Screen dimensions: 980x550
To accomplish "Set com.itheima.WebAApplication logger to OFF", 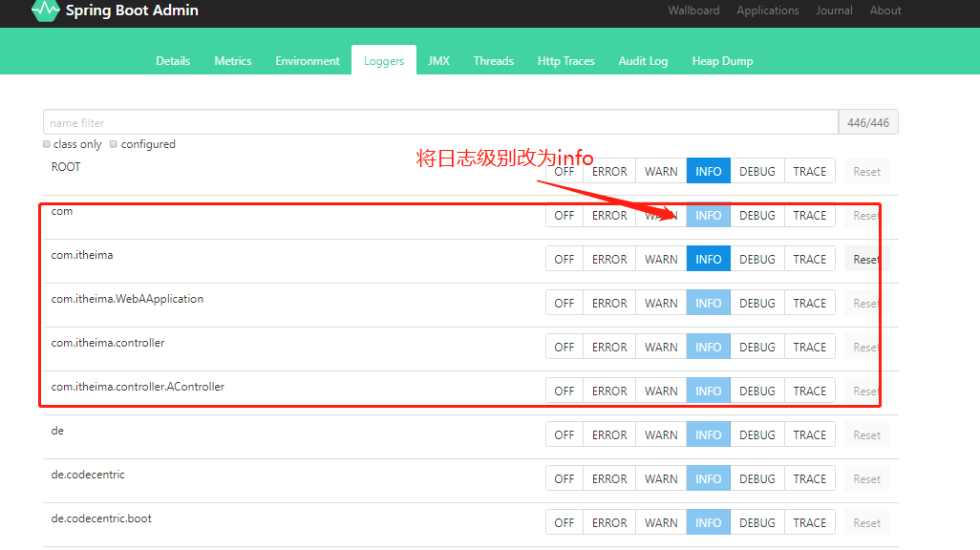I will click(565, 303).
